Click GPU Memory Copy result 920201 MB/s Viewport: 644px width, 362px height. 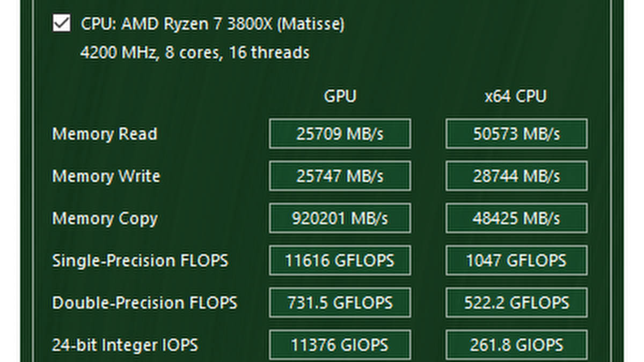(x=340, y=218)
